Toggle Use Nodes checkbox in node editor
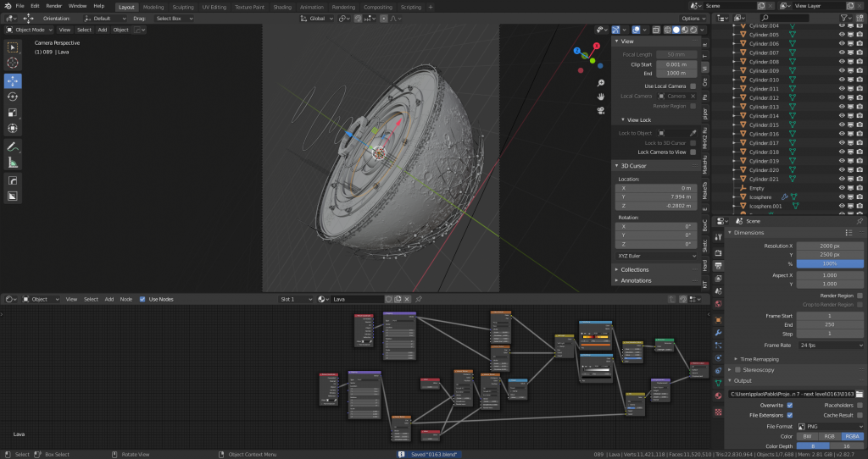868x459 pixels. click(x=142, y=299)
